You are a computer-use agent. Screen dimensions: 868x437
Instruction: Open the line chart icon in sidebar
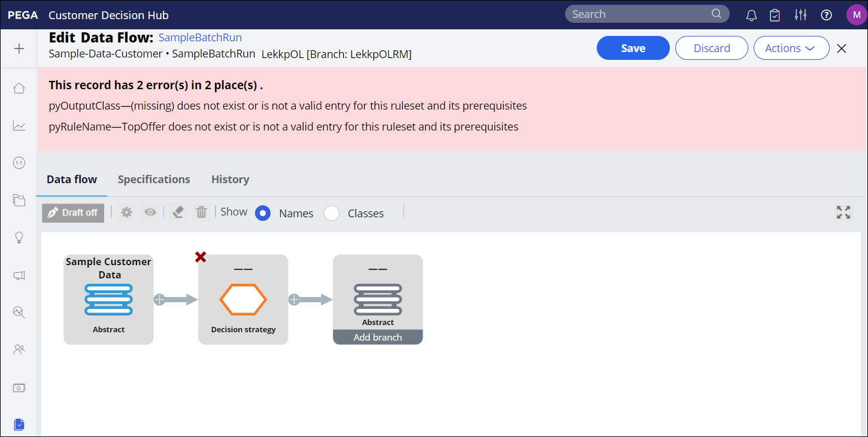pos(19,126)
